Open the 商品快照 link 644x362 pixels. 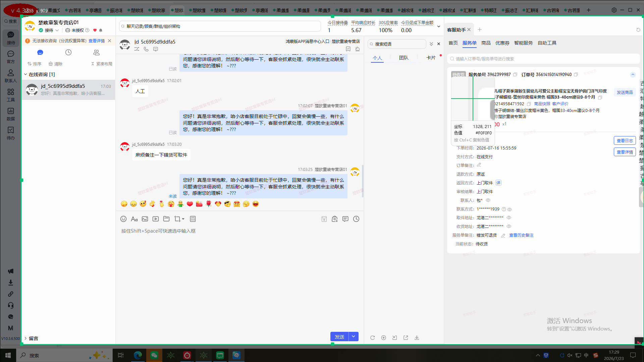pyautogui.click(x=542, y=104)
